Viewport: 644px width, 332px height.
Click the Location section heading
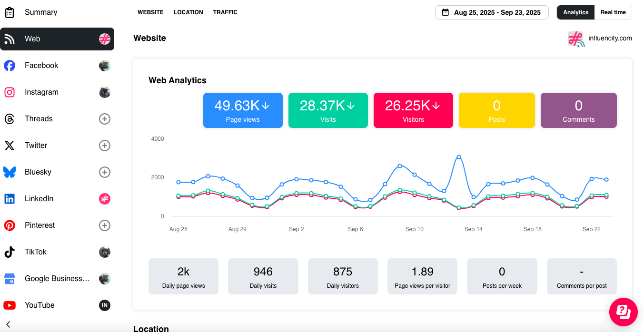pyautogui.click(x=151, y=329)
